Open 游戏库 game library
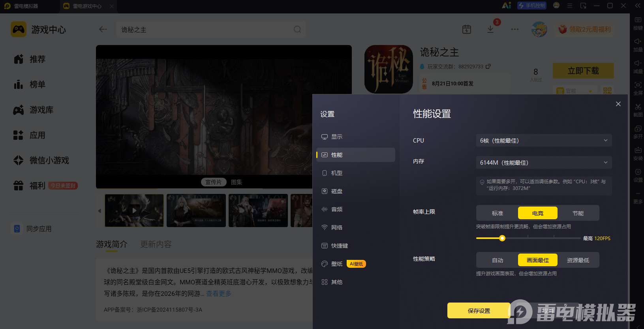Image resolution: width=644 pixels, height=329 pixels. [33, 110]
